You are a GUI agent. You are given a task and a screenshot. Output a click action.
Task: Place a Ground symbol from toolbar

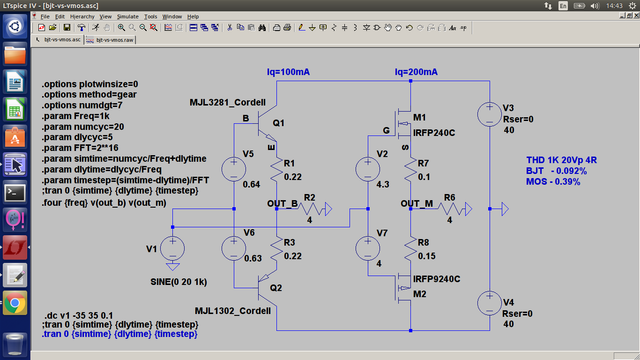(312, 28)
